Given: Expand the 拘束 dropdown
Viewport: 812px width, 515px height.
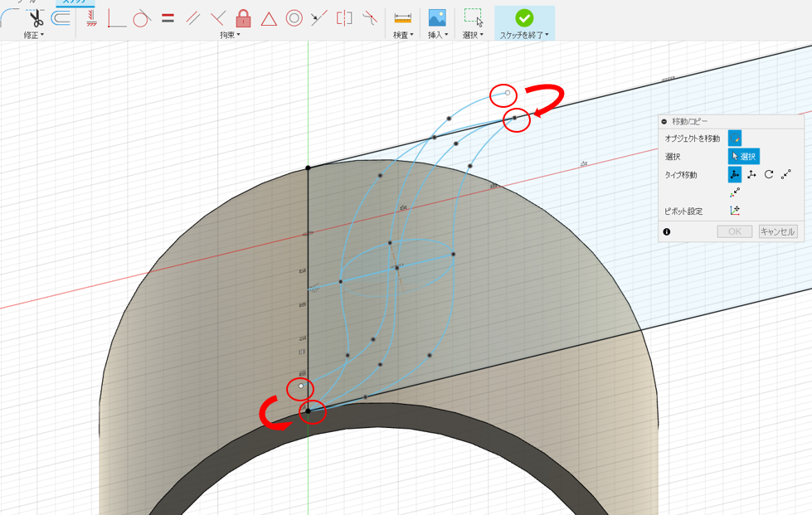Looking at the screenshot, I should click(x=230, y=35).
